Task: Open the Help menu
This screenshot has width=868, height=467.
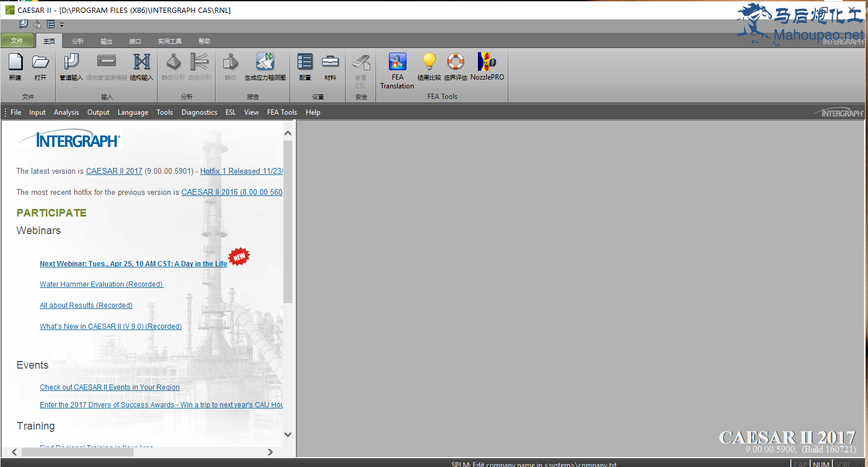Action: pyautogui.click(x=313, y=112)
